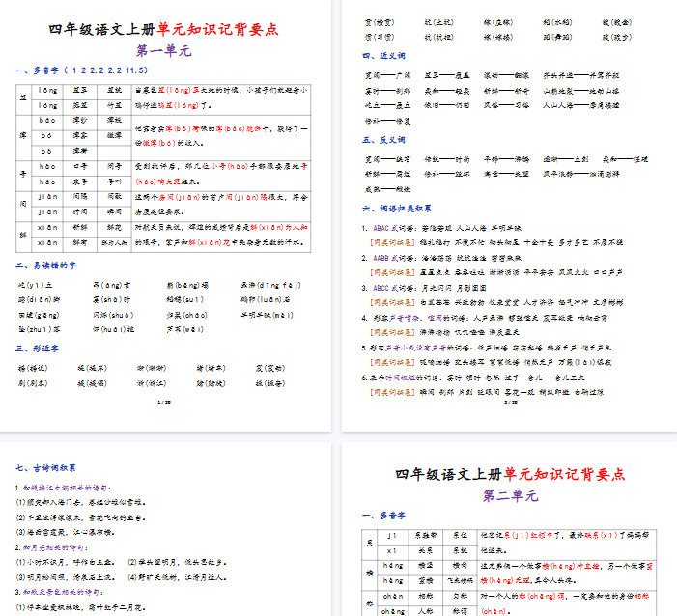The image size is (677, 616).
Task: Click the heading '六、词语归类积累'
Action: [x=396, y=209]
